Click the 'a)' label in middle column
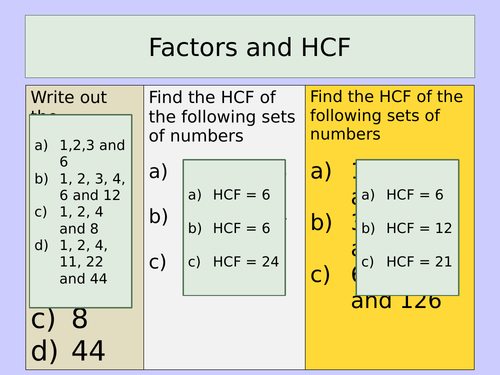This screenshot has width=500, height=375. (158, 172)
